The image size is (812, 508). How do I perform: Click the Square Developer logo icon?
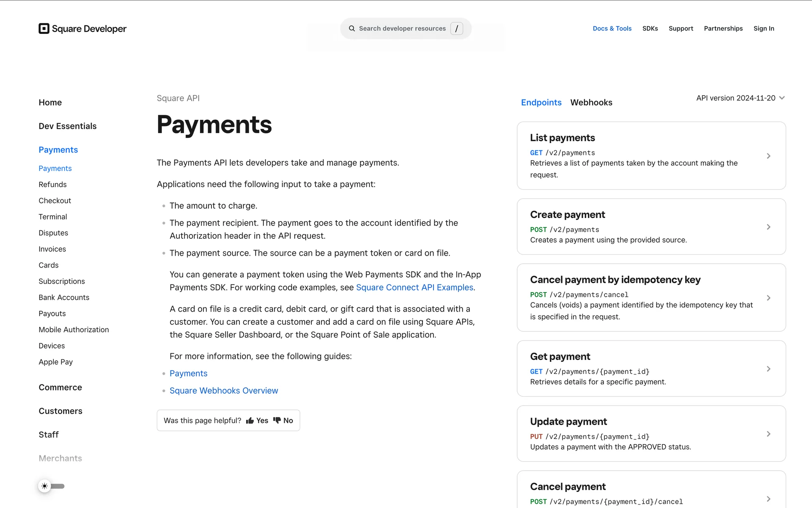44,28
